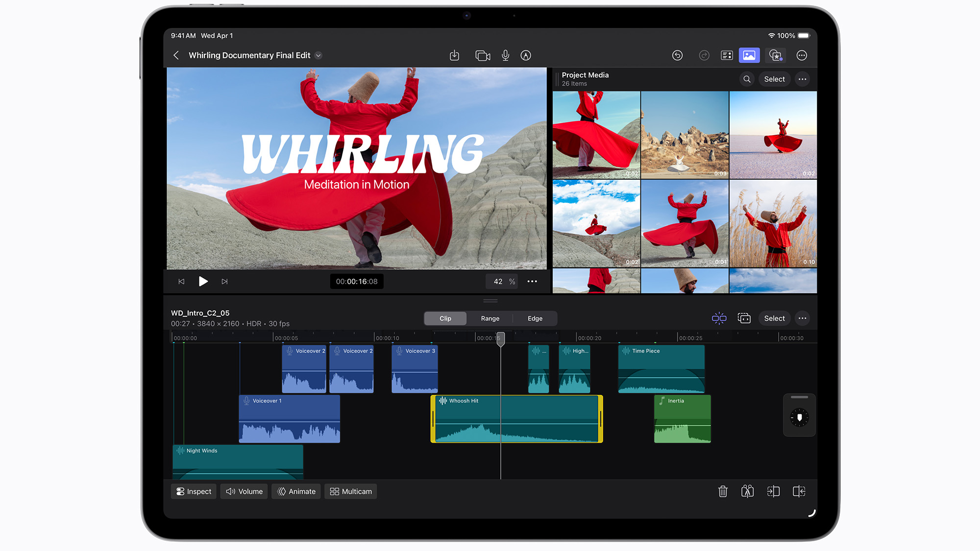Switch to the Edge selection tab
980x551 pixels.
click(x=535, y=318)
